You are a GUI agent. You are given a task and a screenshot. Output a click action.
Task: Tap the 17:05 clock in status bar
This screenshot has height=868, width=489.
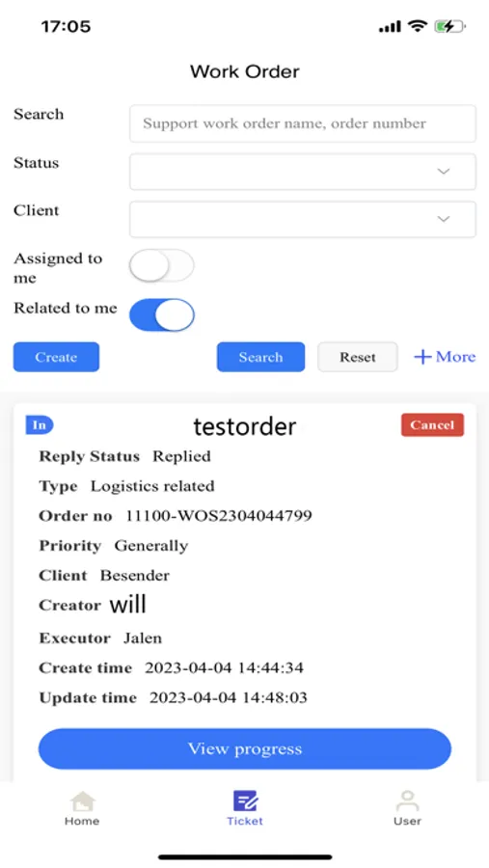[x=66, y=26]
